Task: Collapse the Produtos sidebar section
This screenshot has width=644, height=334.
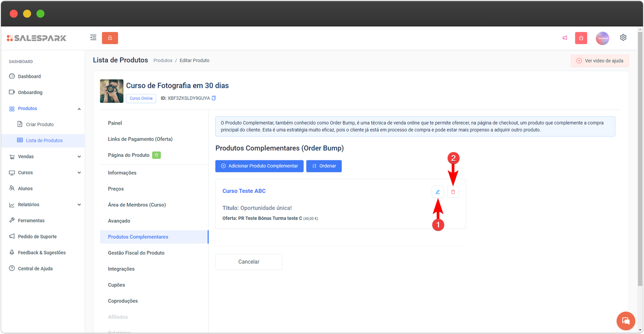Action: 79,109
